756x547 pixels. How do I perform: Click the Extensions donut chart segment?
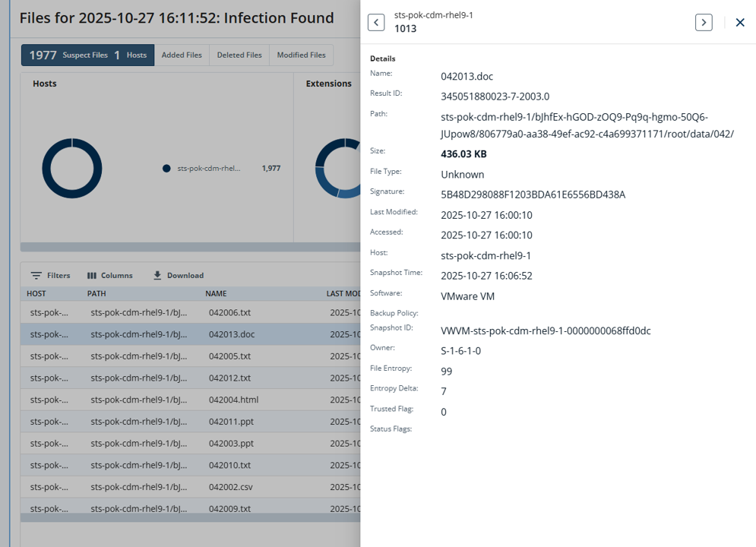click(337, 168)
